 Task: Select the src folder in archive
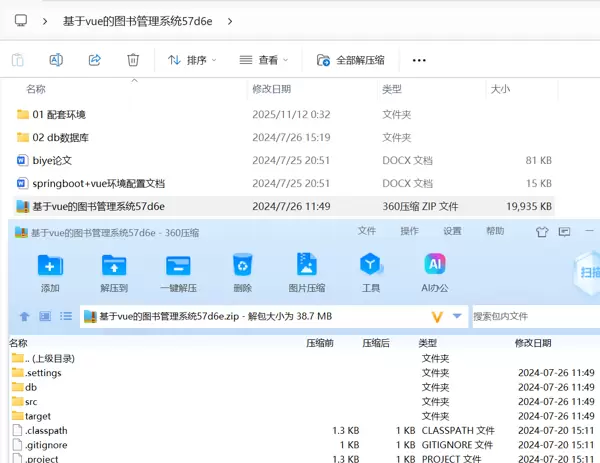pyautogui.click(x=31, y=402)
